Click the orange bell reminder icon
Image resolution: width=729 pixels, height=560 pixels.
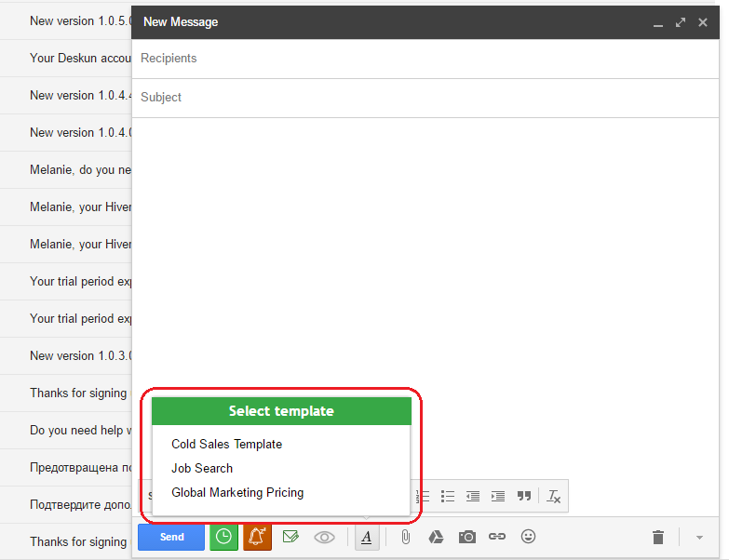[x=257, y=538]
